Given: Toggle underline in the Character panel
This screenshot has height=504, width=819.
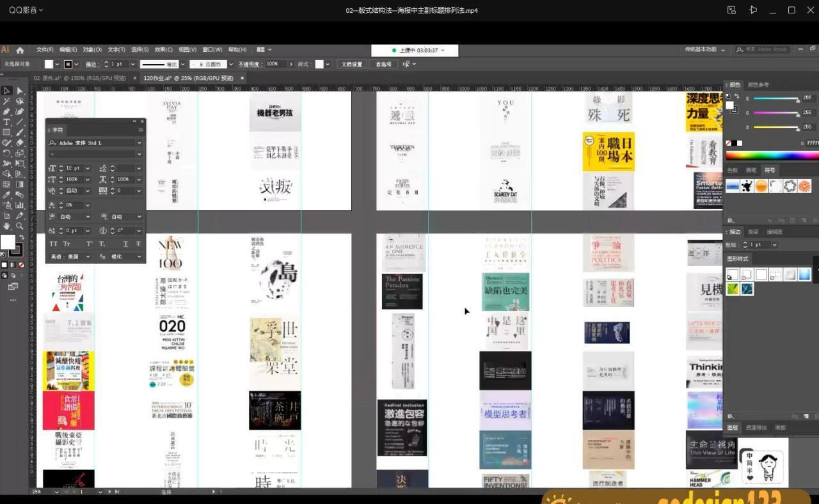Looking at the screenshot, I should (125, 244).
